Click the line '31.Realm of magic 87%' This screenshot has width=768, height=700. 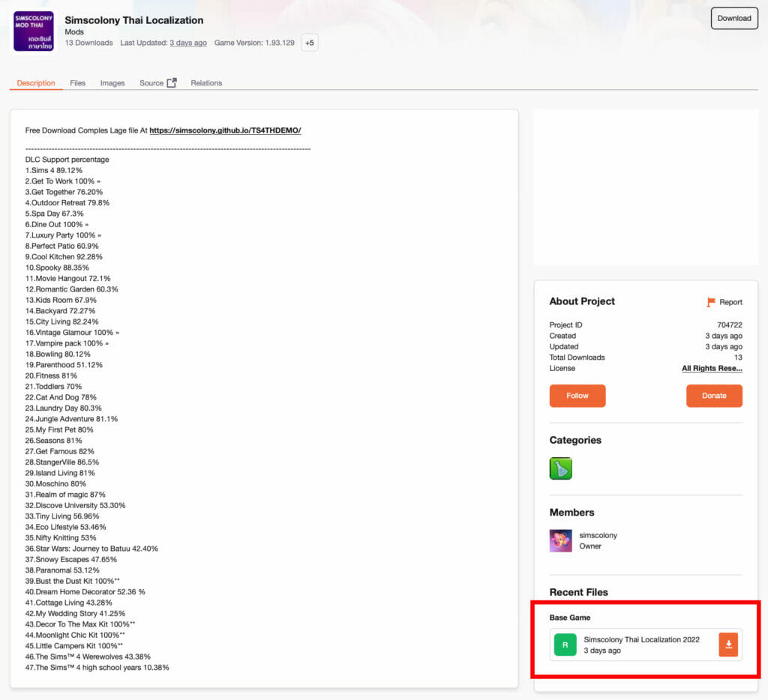(65, 495)
